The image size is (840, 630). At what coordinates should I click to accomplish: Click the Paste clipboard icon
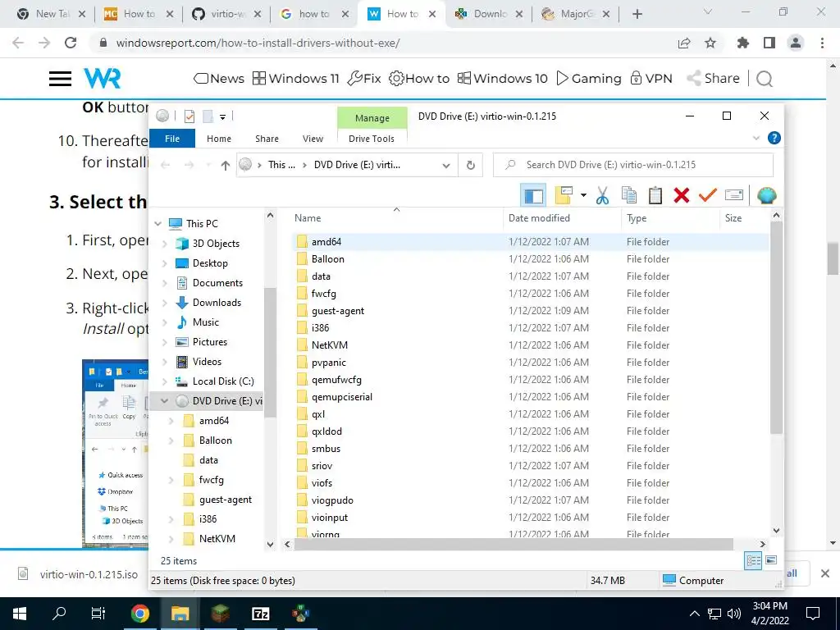coord(655,195)
